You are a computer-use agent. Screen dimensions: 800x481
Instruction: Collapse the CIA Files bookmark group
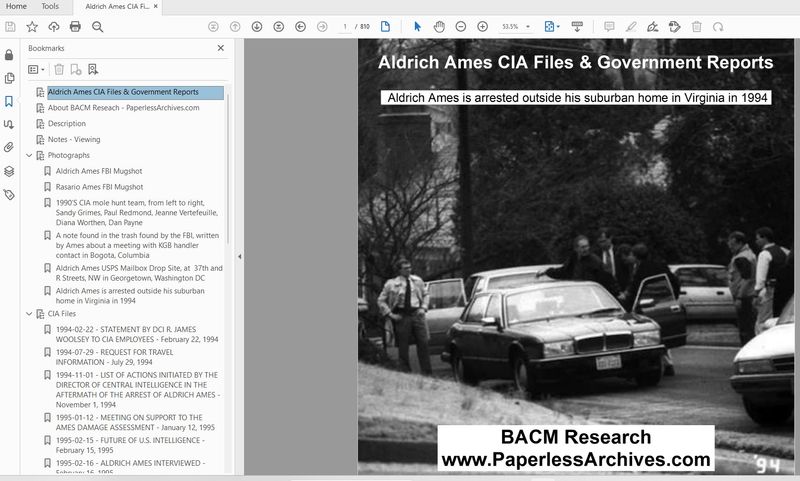coord(29,314)
